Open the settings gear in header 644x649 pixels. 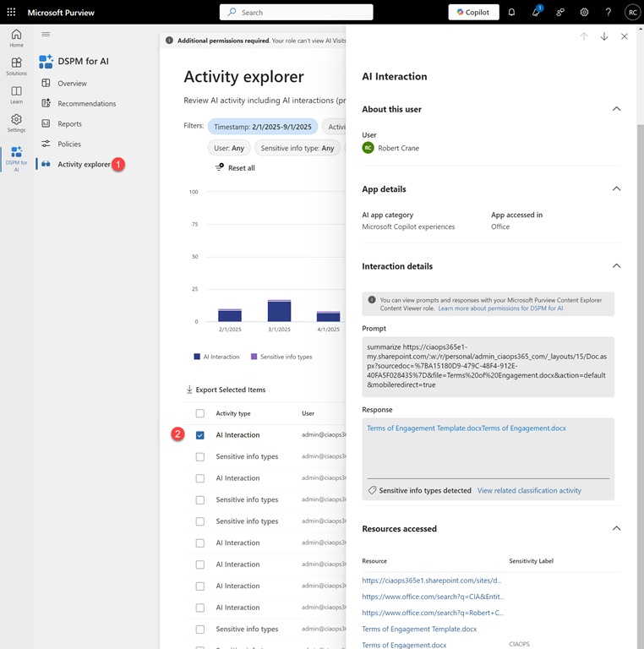[584, 13]
